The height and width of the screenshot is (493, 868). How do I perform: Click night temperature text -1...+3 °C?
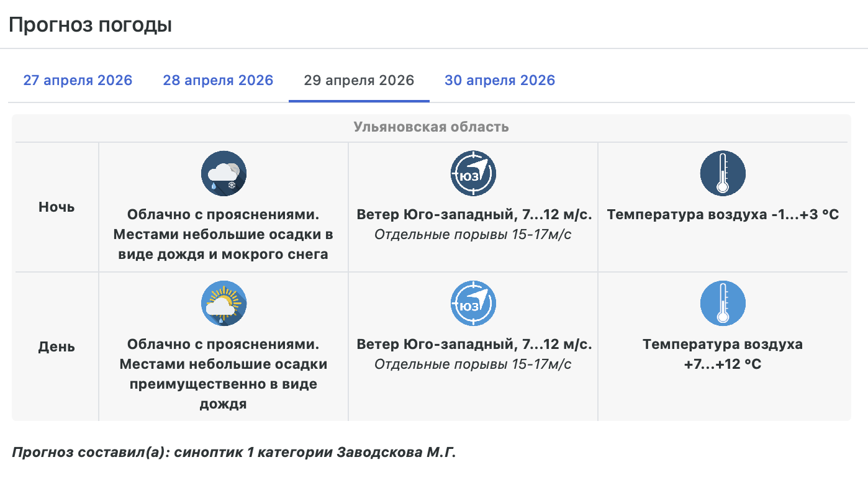click(723, 215)
